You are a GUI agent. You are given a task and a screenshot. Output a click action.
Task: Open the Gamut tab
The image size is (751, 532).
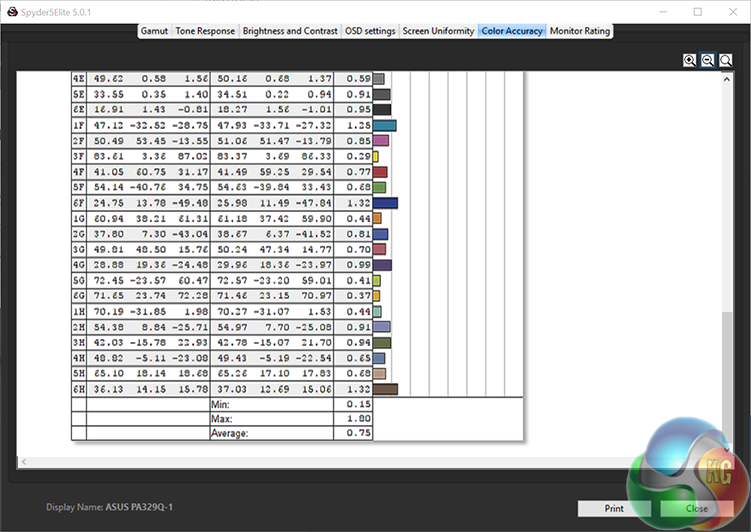click(x=154, y=31)
